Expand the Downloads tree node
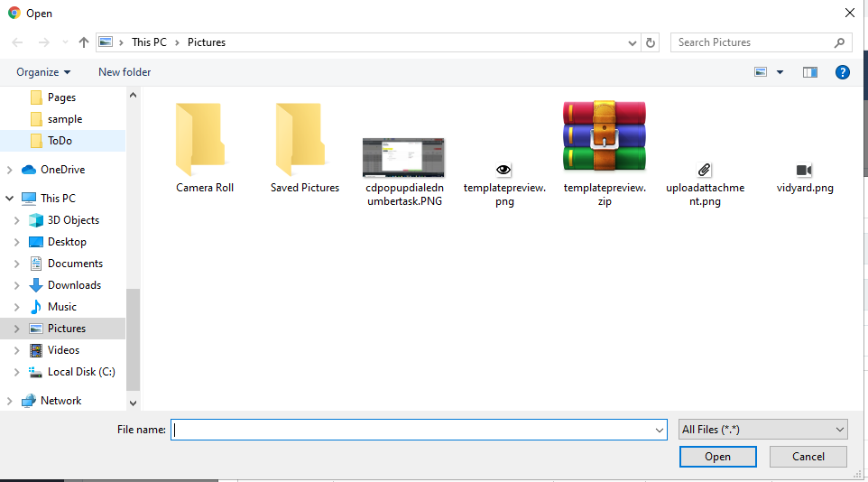868x482 pixels. [16, 284]
